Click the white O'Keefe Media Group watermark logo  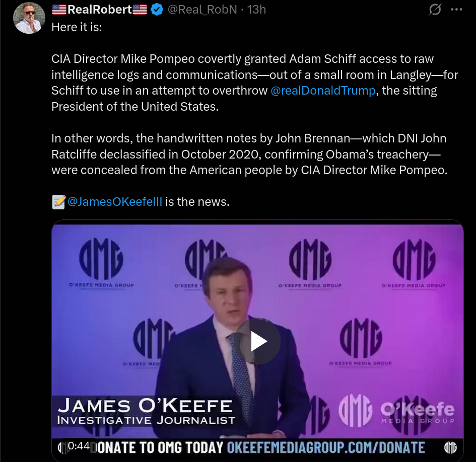[396, 410]
